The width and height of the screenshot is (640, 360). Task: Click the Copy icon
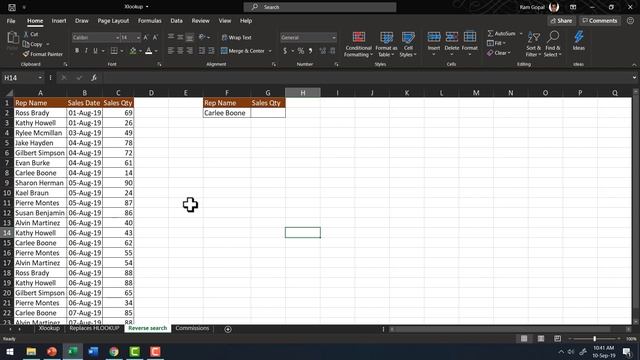(26, 44)
